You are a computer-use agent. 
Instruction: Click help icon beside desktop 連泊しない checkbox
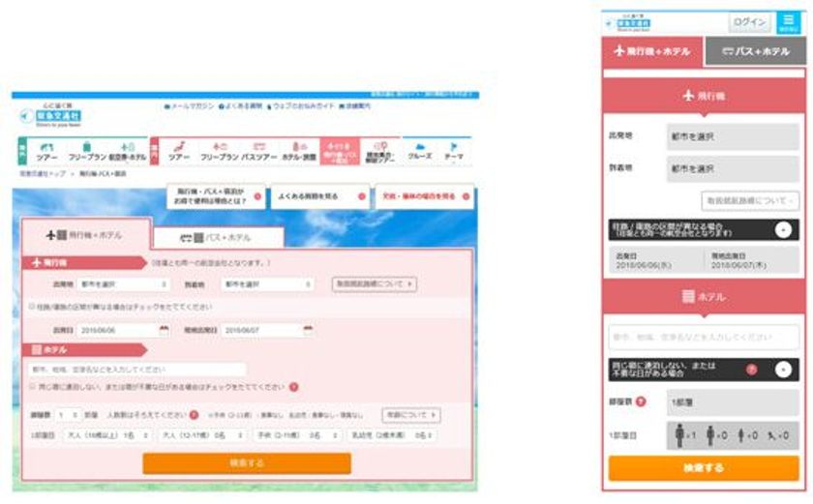coord(293,387)
